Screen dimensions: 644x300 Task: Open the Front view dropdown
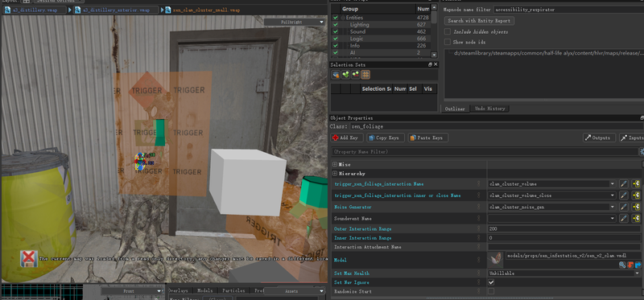[132, 291]
